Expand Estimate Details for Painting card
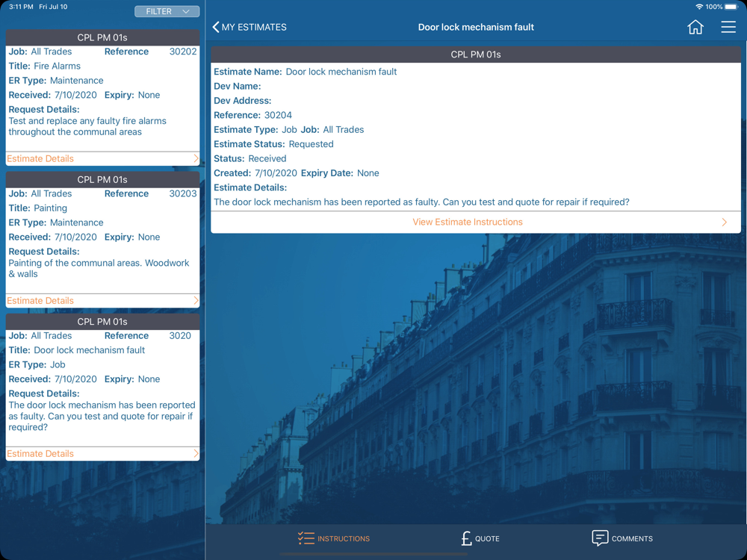 click(x=102, y=300)
